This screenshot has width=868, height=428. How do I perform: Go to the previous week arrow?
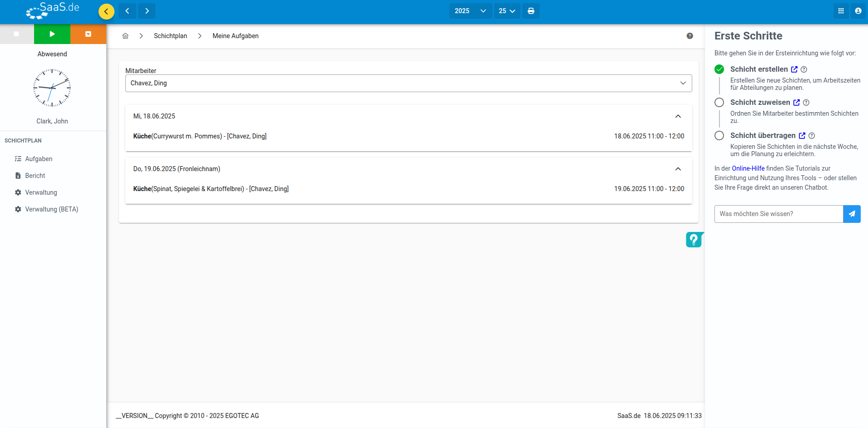pyautogui.click(x=128, y=11)
